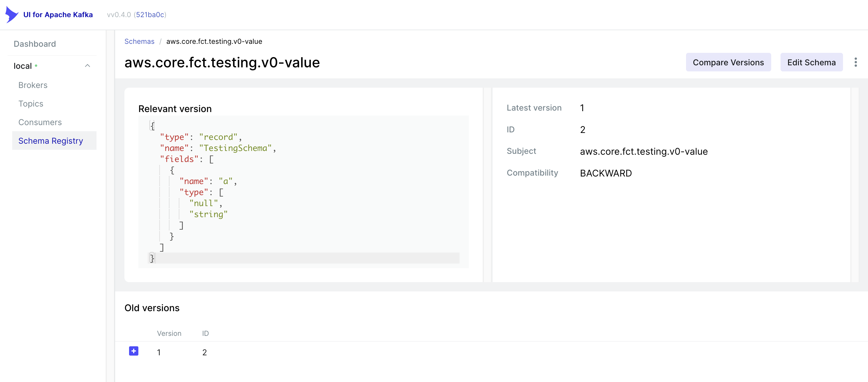This screenshot has height=382, width=868.
Task: Expand version 1 row in Old versions
Action: pyautogui.click(x=133, y=351)
